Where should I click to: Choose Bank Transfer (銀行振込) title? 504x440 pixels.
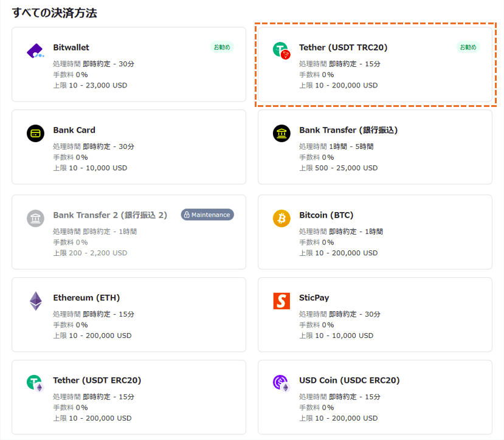(348, 130)
